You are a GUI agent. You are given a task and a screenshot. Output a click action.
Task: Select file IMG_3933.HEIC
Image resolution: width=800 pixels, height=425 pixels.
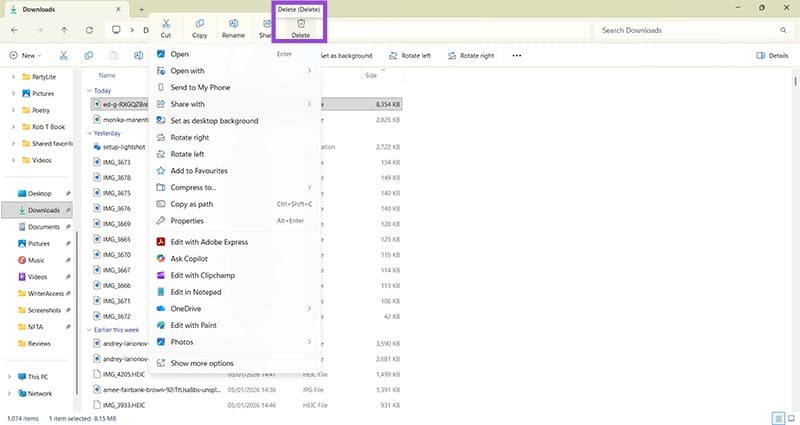tap(124, 406)
